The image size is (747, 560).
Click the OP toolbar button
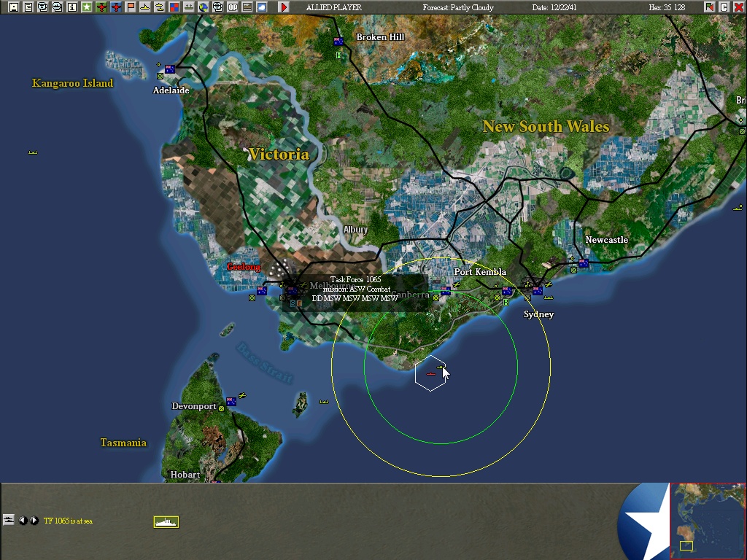pos(233,7)
